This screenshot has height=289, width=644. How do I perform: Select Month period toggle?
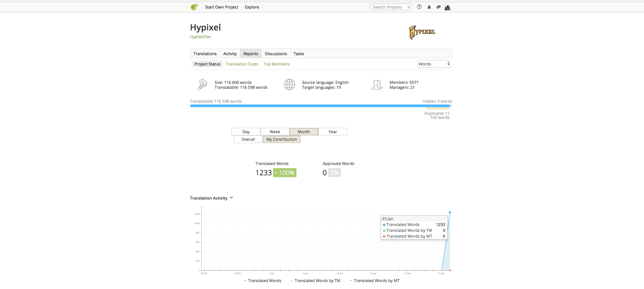(304, 132)
